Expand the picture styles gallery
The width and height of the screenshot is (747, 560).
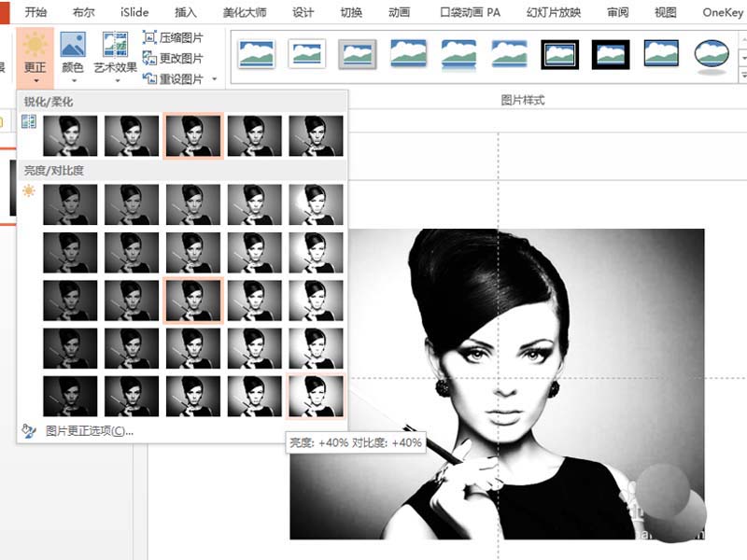pyautogui.click(x=742, y=75)
